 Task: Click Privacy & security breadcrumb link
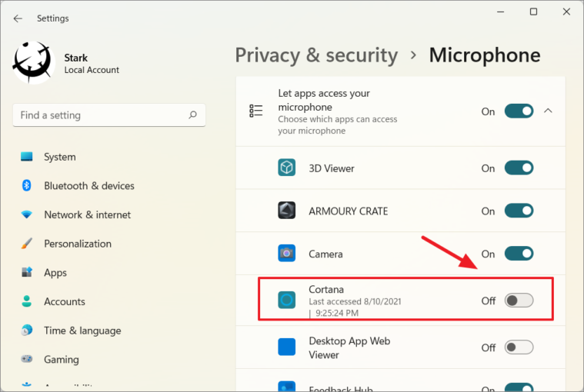[316, 55]
